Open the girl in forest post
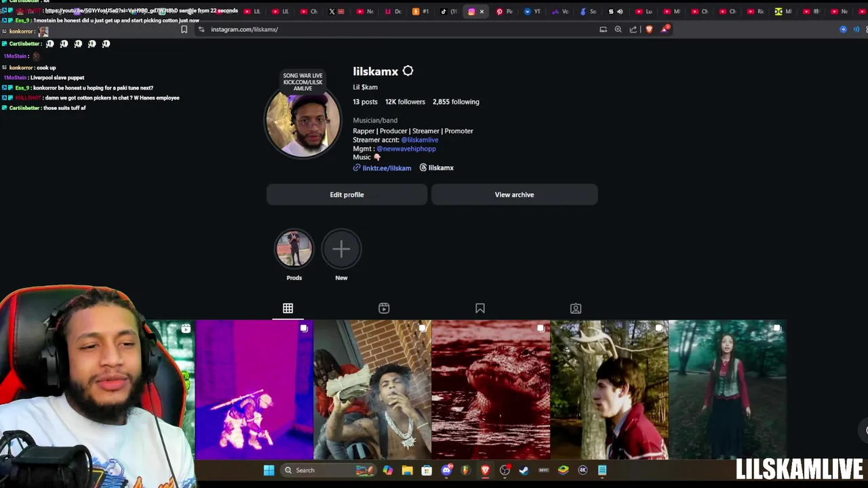The height and width of the screenshot is (488, 868). 727,390
